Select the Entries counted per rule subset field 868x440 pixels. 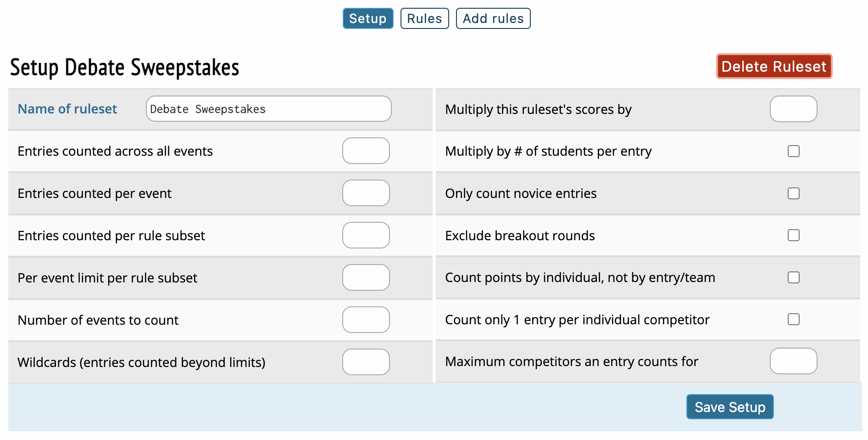click(366, 235)
